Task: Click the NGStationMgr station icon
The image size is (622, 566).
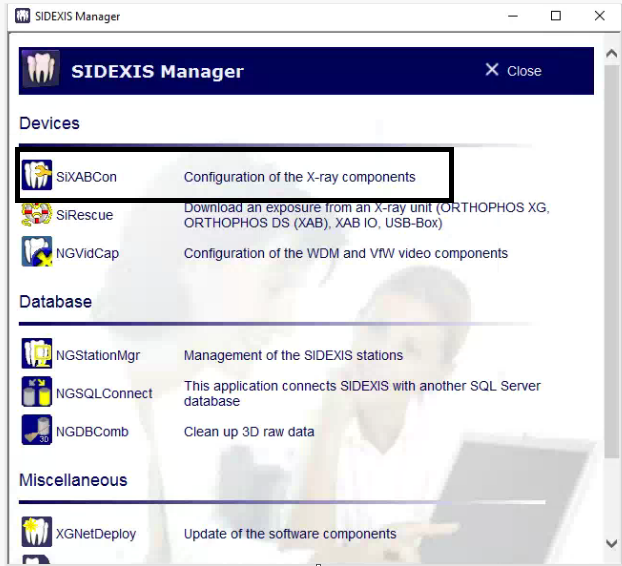Action: pos(36,353)
